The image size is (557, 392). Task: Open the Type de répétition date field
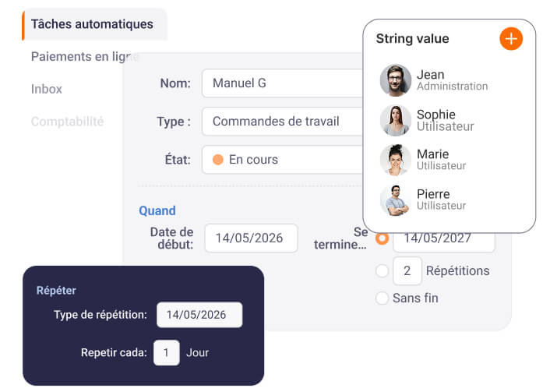[199, 315]
